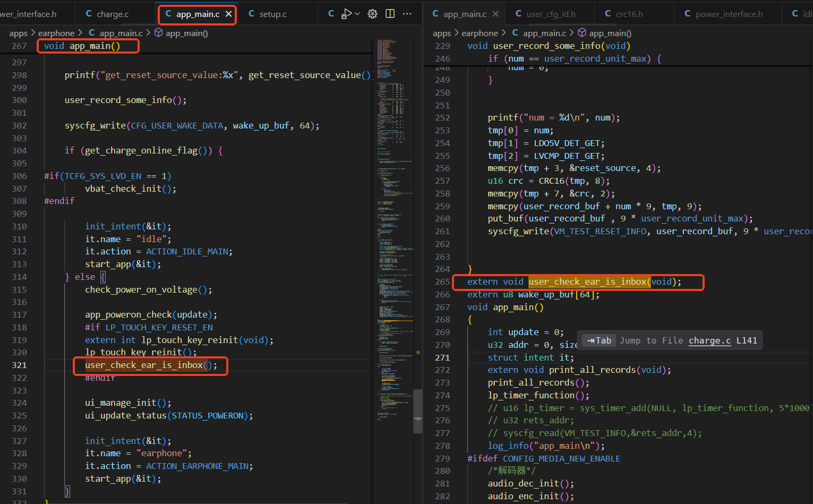This screenshot has width=813, height=504.
Task: Click '#ifdef CONFIG_MEDIA_NEW_ENABLE' on line 279
Action: pyautogui.click(x=544, y=458)
